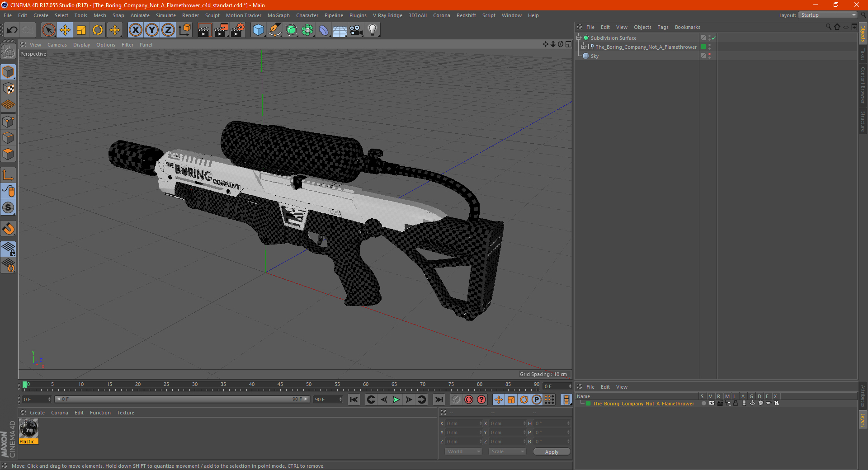Switch to Points mode
Viewport: 868px width, 470px height.
point(8,122)
